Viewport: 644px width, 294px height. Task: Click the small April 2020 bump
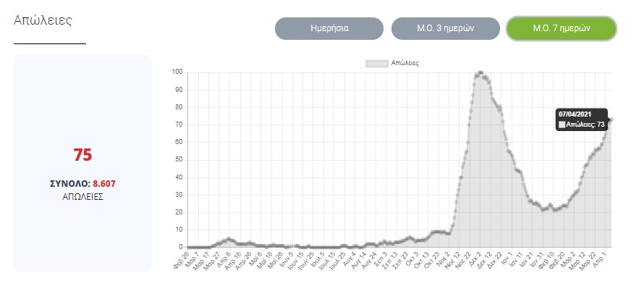point(229,239)
